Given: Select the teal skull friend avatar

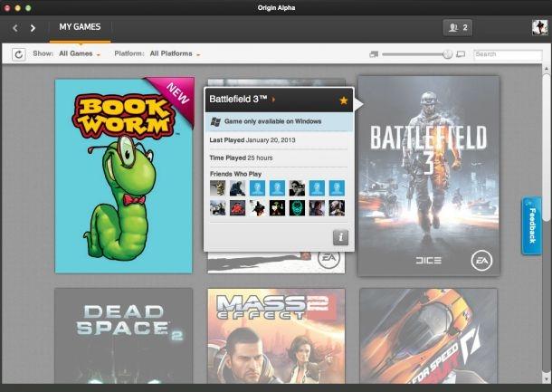Looking at the screenshot, I should coord(297,208).
